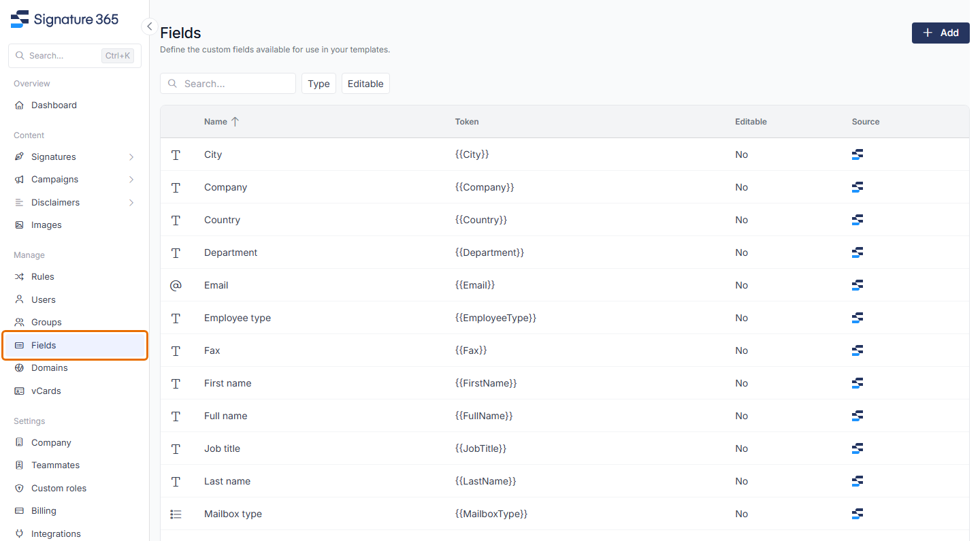Click the Source column header
Image resolution: width=980 pixels, height=541 pixels.
(866, 122)
